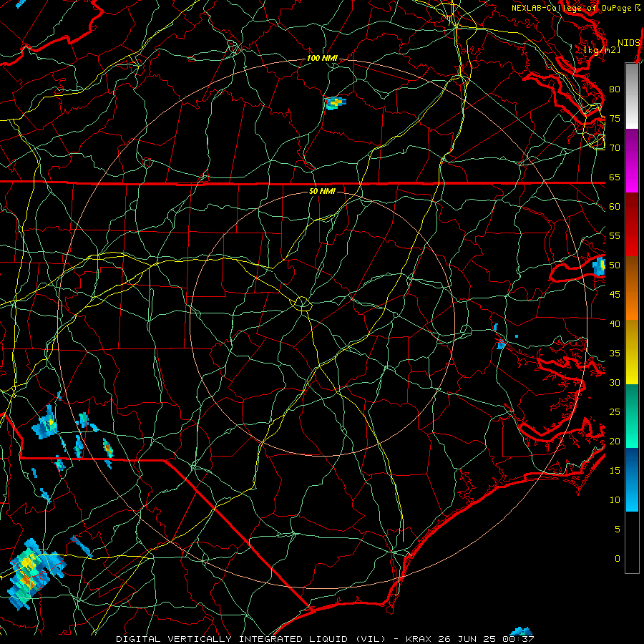Click the magenta band of the legend
644x644 pixels.
[x=632, y=161]
